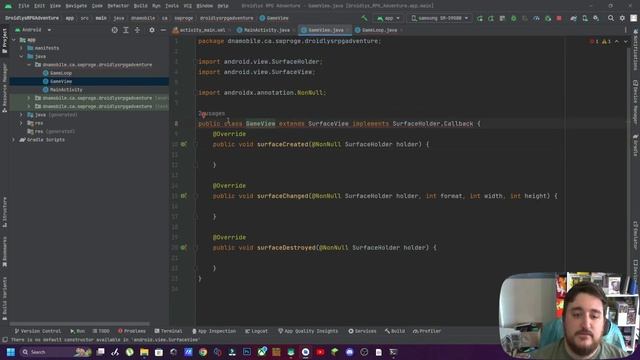Open IDE settings gear in main toolbar
The width and height of the screenshot is (640, 360).
(622, 18)
